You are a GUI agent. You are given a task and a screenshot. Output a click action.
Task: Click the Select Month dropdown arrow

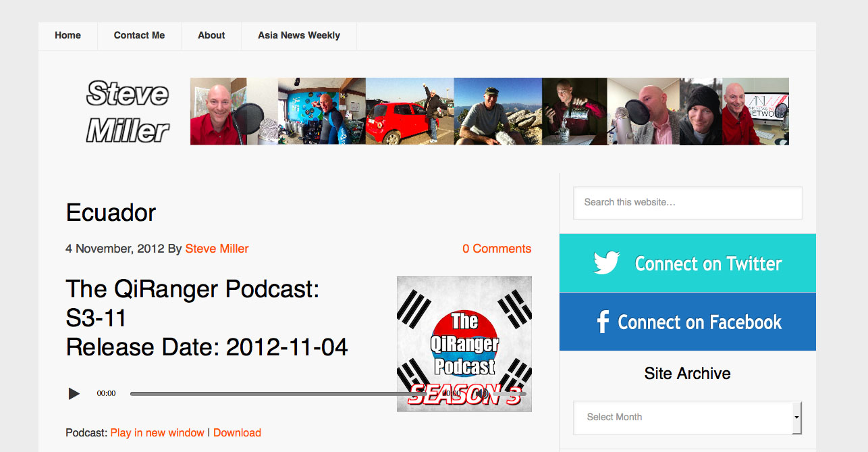click(x=796, y=418)
